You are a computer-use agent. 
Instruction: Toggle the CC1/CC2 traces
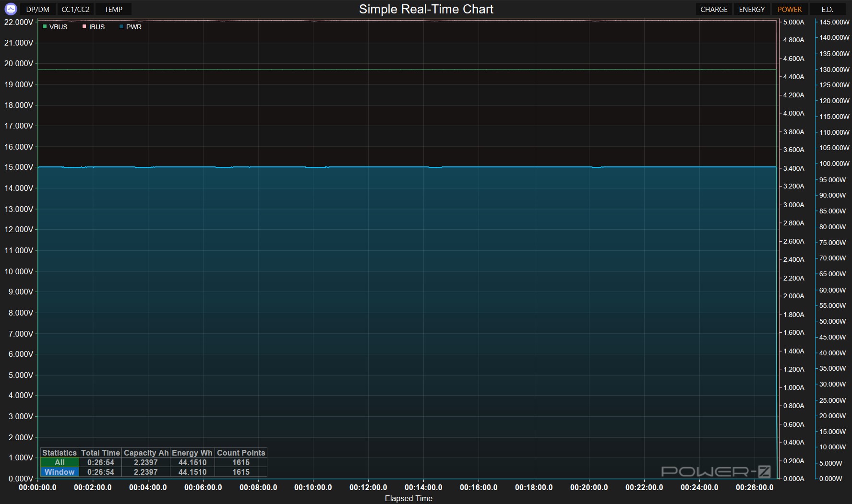[x=75, y=10]
